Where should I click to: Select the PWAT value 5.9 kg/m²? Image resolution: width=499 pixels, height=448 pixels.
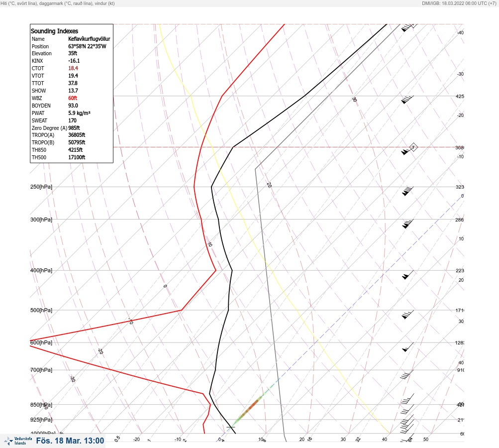[79, 113]
